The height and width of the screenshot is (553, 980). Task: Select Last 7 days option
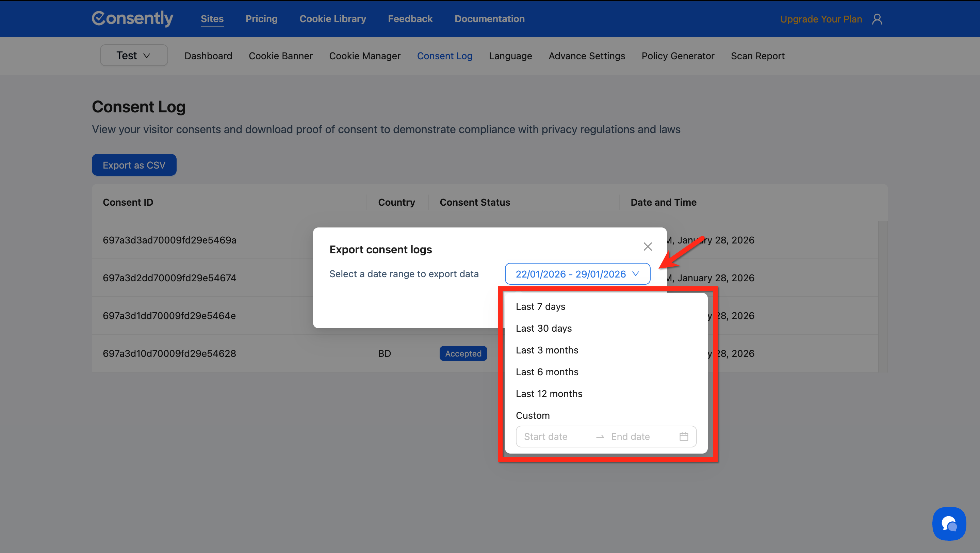tap(540, 306)
